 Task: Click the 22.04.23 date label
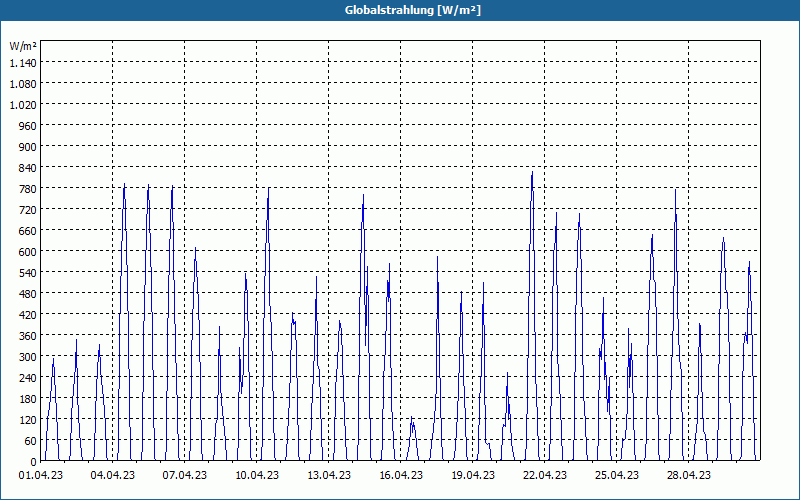click(544, 475)
